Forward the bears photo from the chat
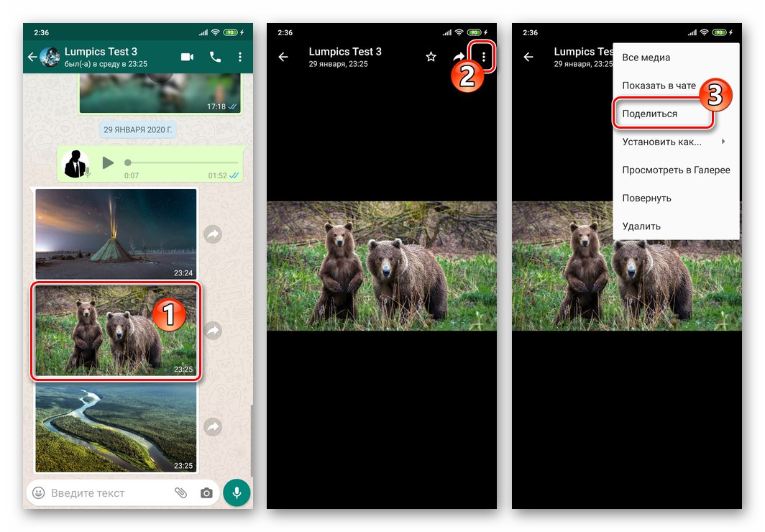This screenshot has width=765, height=532. [213, 330]
